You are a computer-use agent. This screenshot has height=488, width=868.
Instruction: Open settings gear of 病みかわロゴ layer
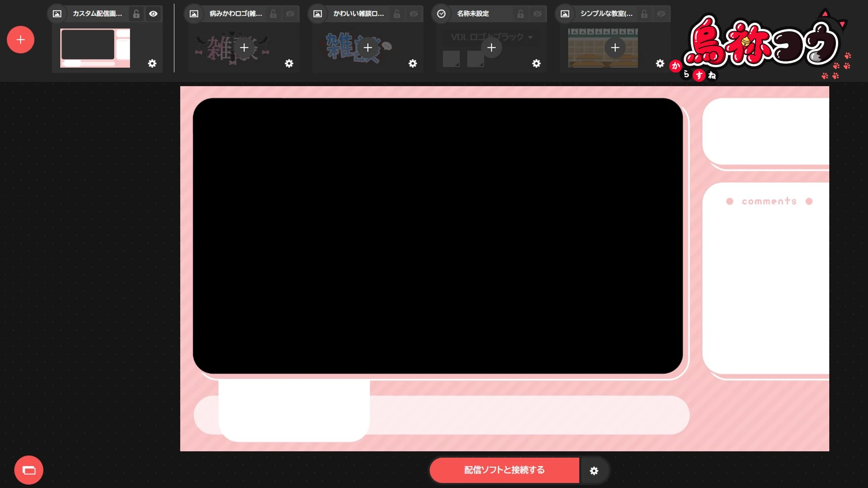pos(289,63)
